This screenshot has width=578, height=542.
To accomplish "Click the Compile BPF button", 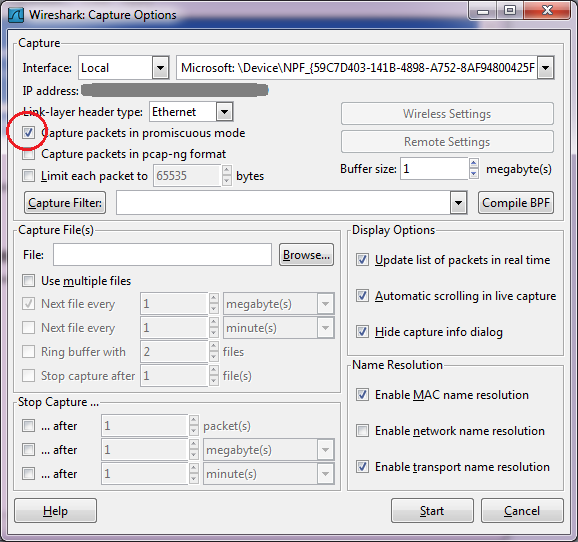I will point(516,203).
